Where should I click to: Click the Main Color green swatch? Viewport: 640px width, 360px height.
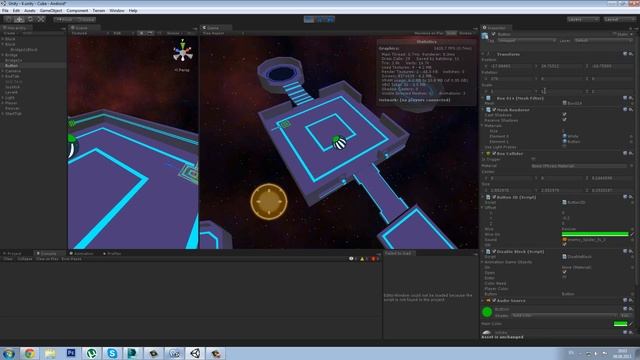click(x=620, y=324)
